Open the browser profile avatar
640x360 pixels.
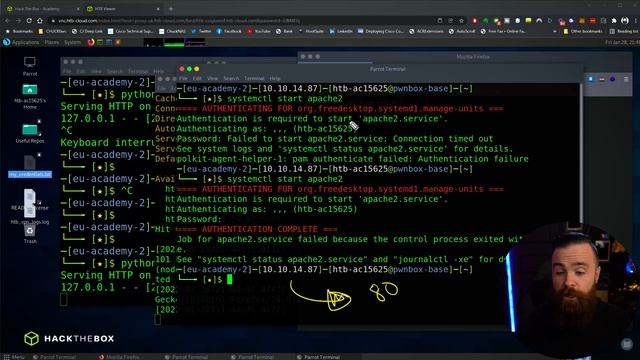coord(624,20)
